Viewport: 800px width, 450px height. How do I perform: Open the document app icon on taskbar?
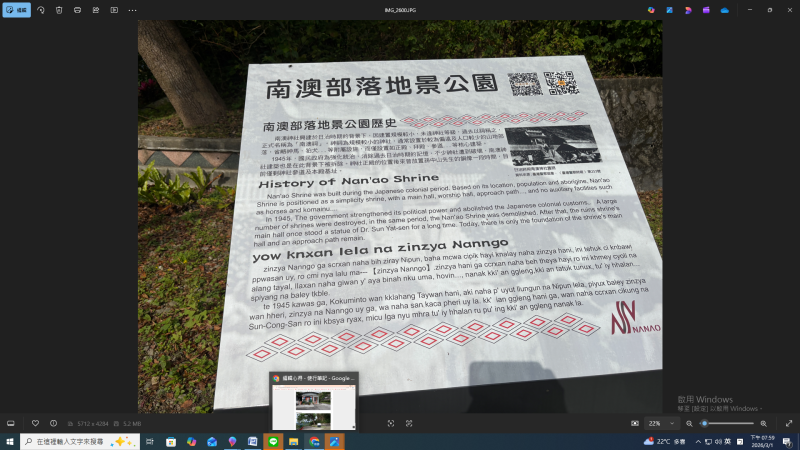pyautogui.click(x=253, y=442)
